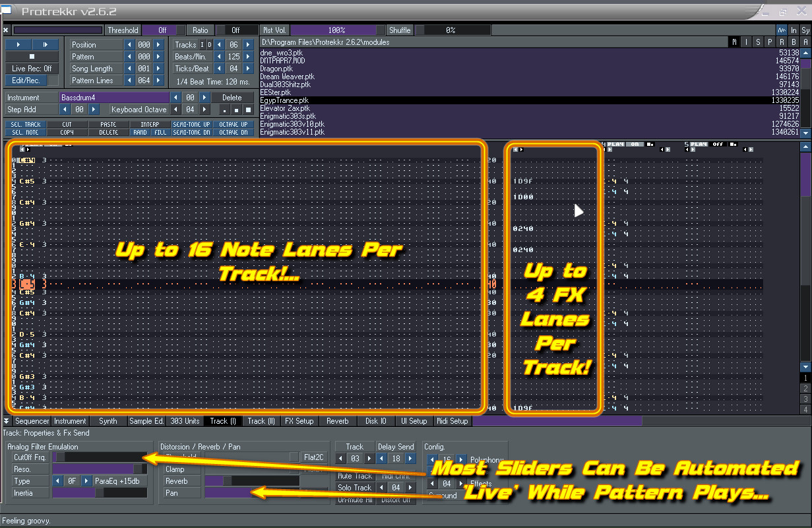Click the COPY button
812x528 pixels.
pos(67,132)
